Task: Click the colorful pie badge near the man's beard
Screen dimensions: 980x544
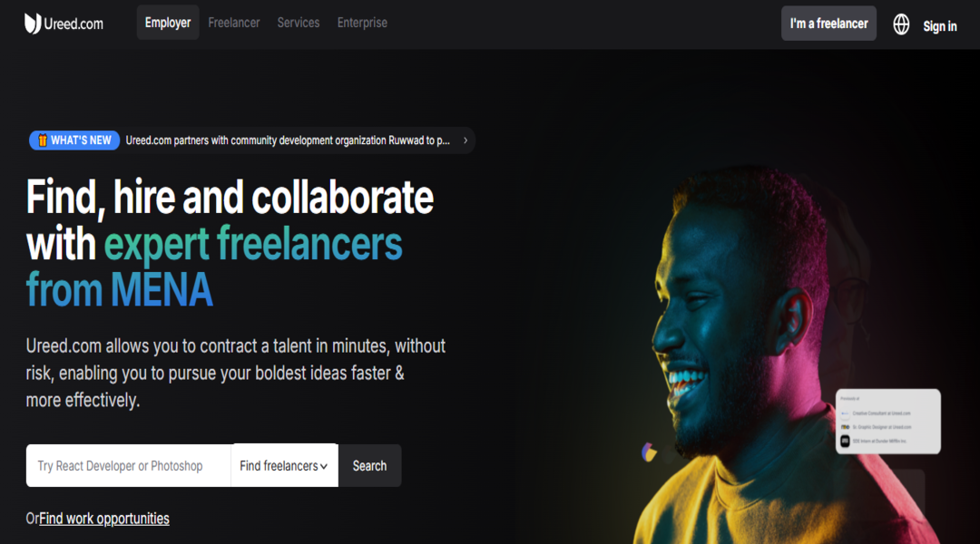Action: point(649,452)
